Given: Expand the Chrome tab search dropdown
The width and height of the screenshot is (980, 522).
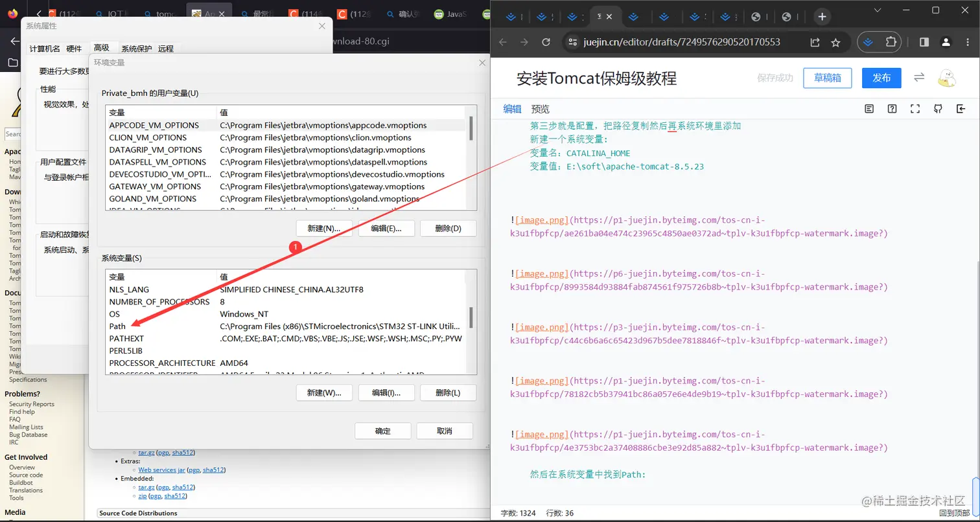Looking at the screenshot, I should [878, 10].
